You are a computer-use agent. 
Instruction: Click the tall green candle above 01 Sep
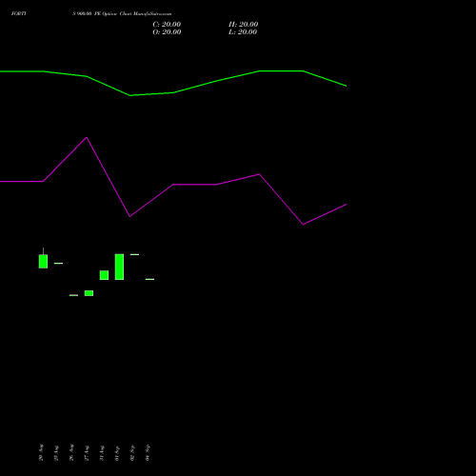click(119, 267)
